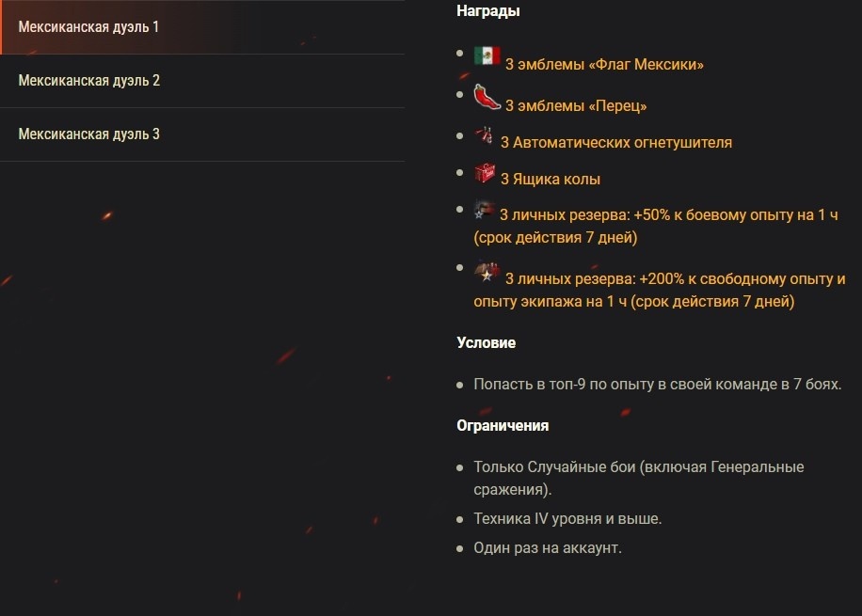
Task: Click the Награды section heading
Action: (488, 11)
